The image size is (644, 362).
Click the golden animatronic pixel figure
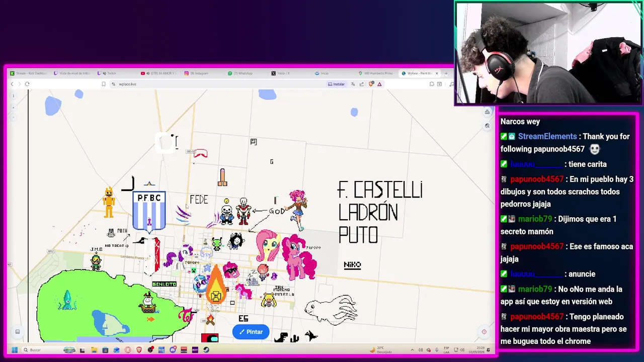[109, 203]
